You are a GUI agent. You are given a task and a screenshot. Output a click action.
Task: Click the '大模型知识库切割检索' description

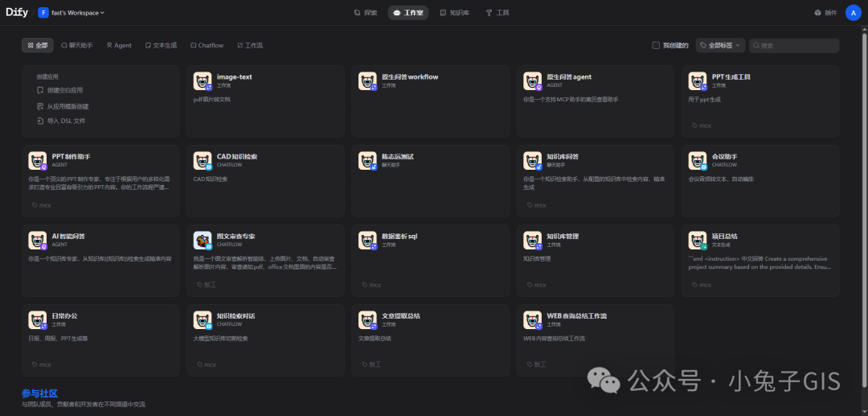point(220,339)
